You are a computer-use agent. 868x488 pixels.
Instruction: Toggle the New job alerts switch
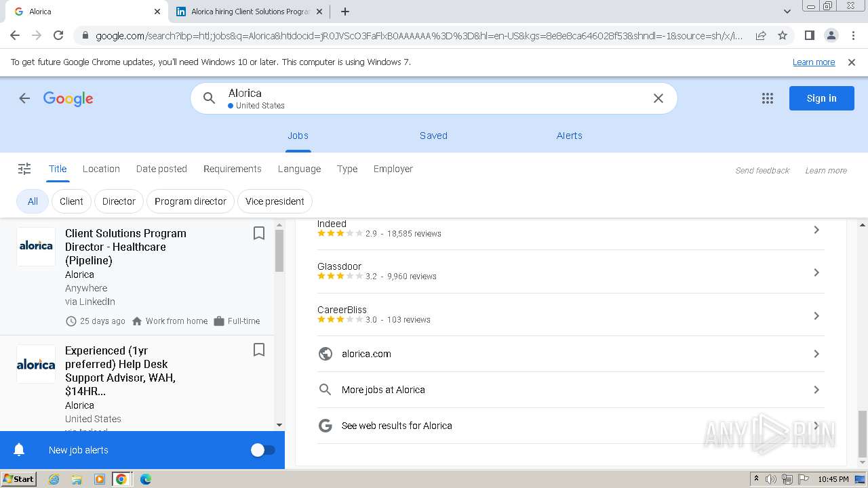[x=262, y=450]
